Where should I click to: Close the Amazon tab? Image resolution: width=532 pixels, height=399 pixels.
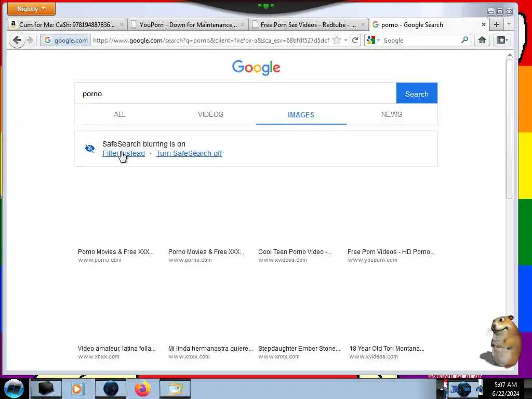click(122, 24)
